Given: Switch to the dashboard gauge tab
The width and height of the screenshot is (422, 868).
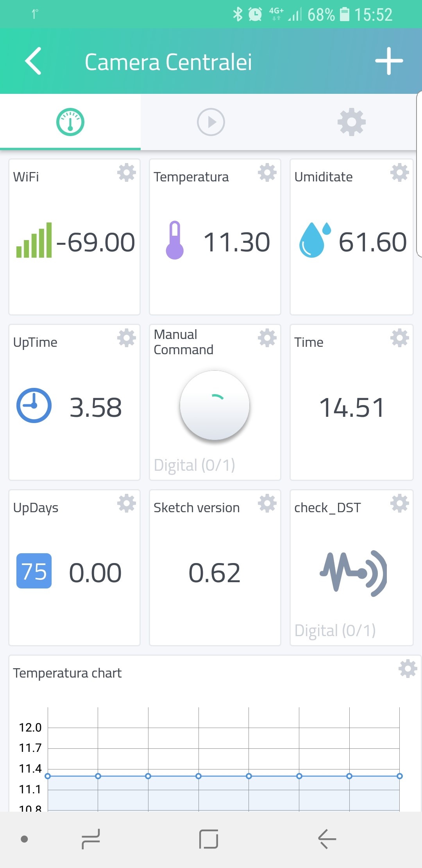Looking at the screenshot, I should pos(70,122).
